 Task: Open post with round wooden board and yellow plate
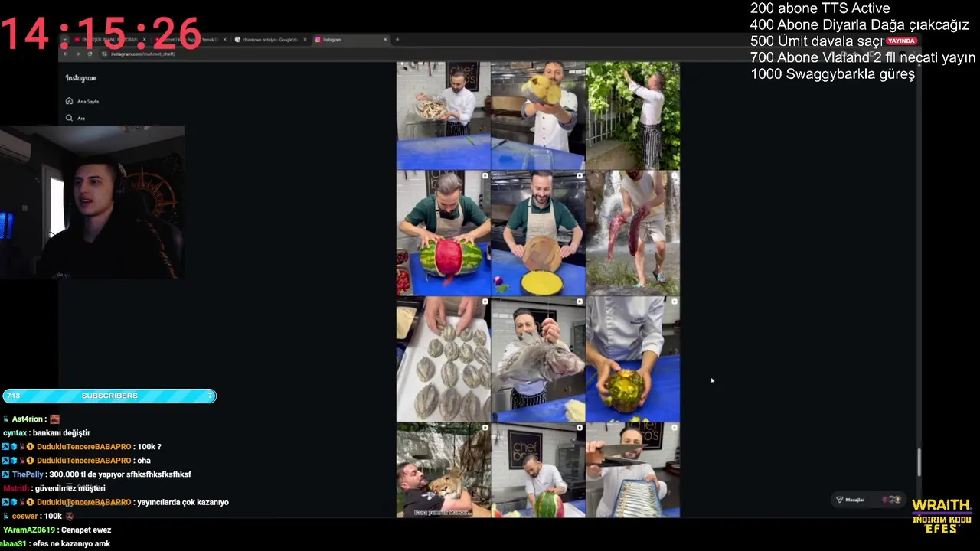[x=538, y=233]
